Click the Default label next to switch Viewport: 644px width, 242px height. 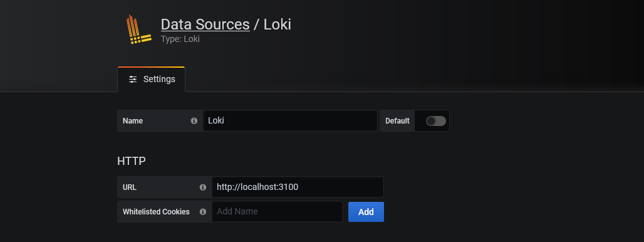pyautogui.click(x=397, y=121)
